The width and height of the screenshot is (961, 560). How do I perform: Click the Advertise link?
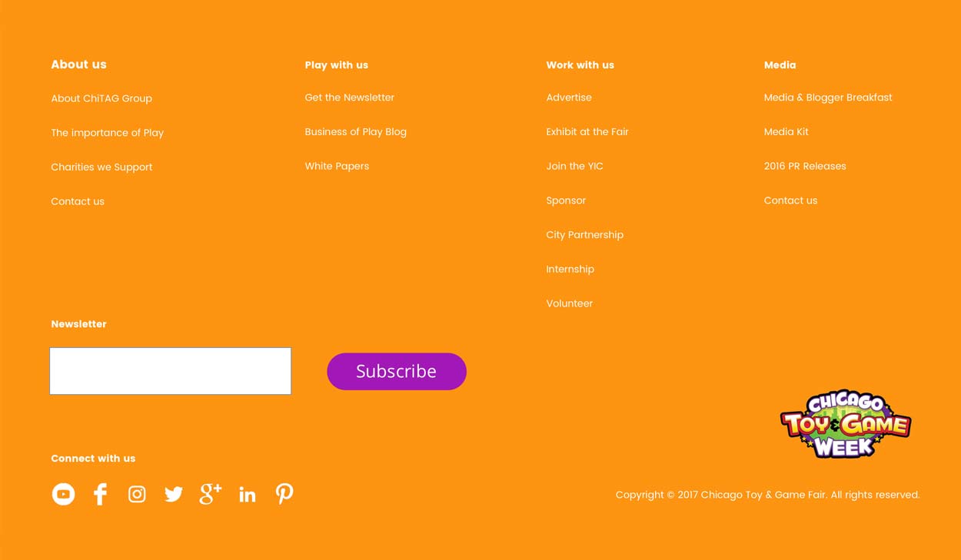point(569,98)
